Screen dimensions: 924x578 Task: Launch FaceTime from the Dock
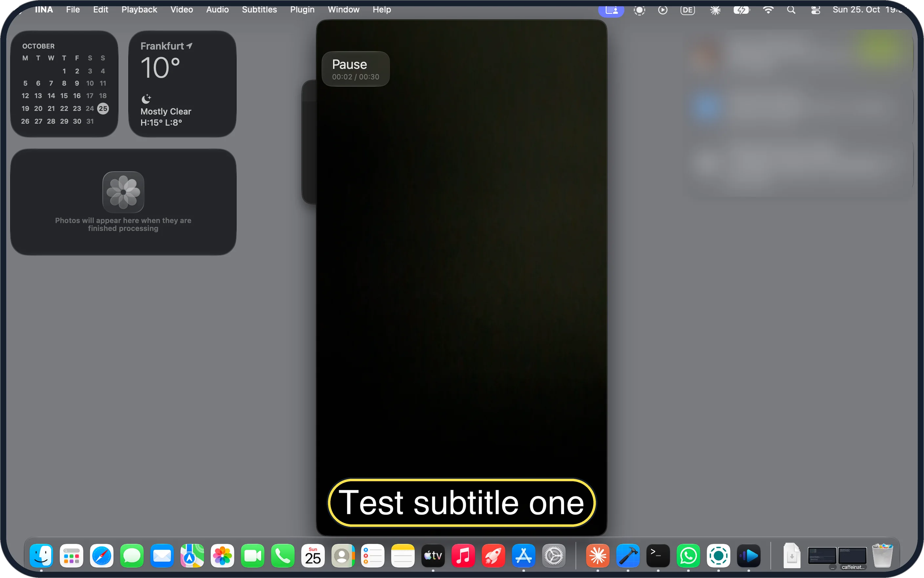click(x=253, y=556)
